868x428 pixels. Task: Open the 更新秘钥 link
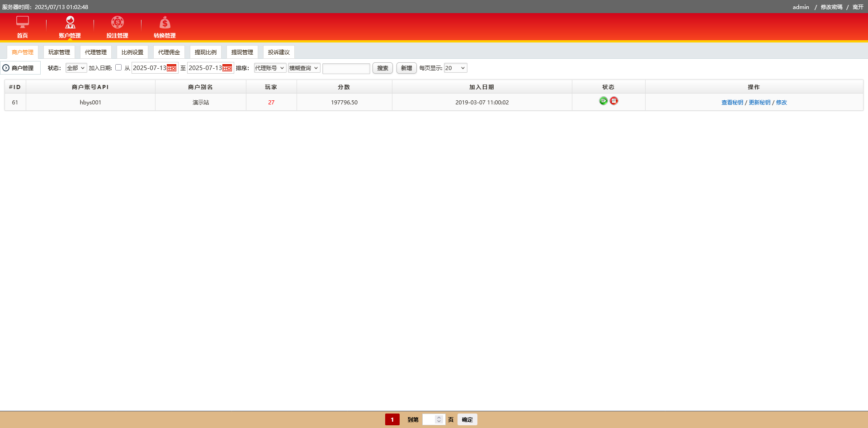click(759, 103)
